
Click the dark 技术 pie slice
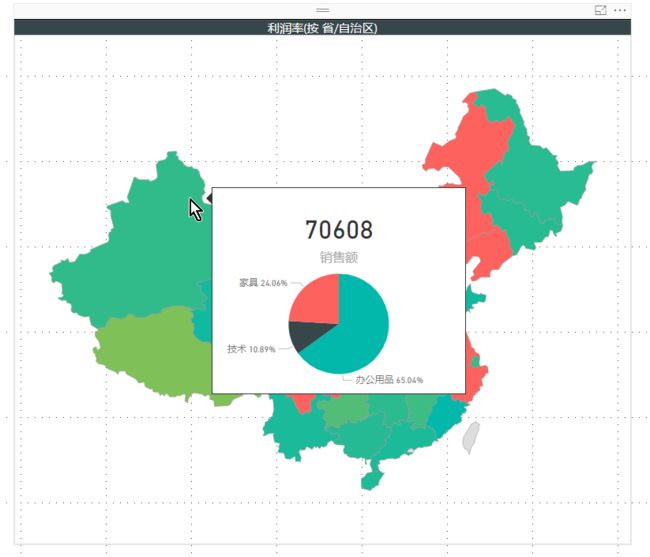pos(309,335)
